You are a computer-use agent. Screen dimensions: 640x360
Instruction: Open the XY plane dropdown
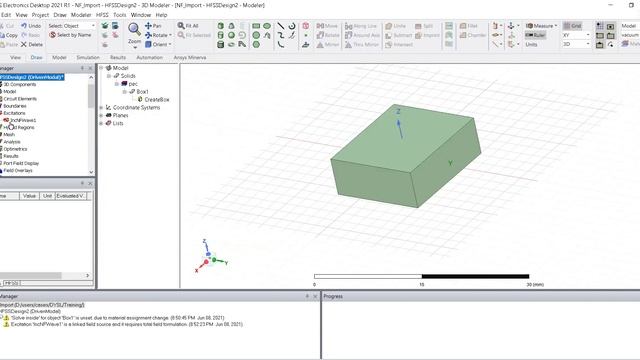(x=576, y=35)
